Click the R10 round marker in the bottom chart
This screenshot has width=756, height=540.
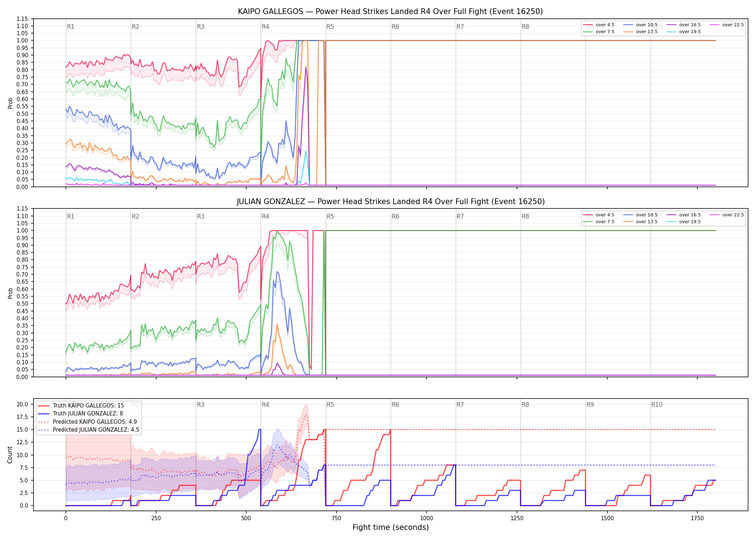pyautogui.click(x=657, y=405)
